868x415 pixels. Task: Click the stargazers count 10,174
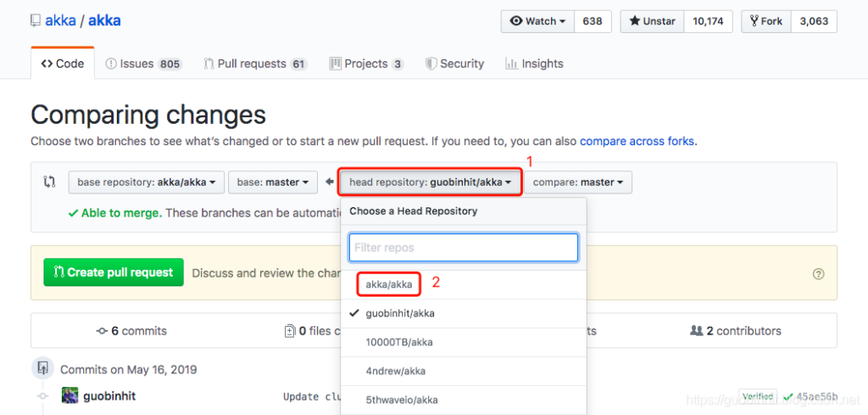[708, 21]
